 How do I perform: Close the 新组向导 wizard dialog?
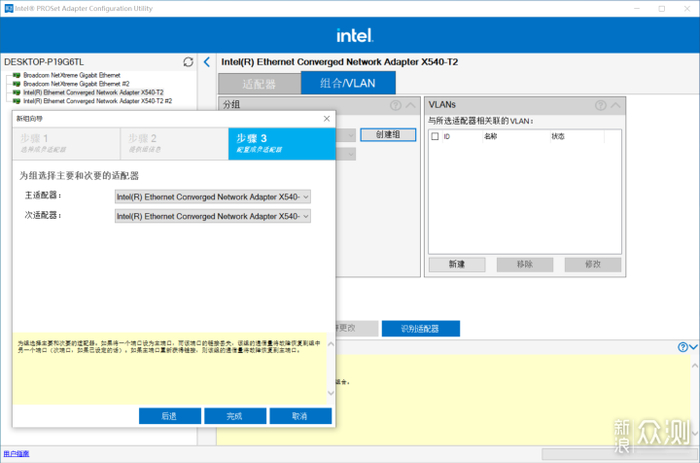326,119
